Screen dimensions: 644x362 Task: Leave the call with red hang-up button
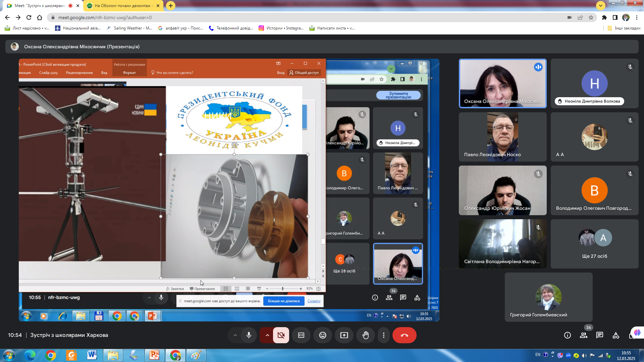[x=404, y=335]
